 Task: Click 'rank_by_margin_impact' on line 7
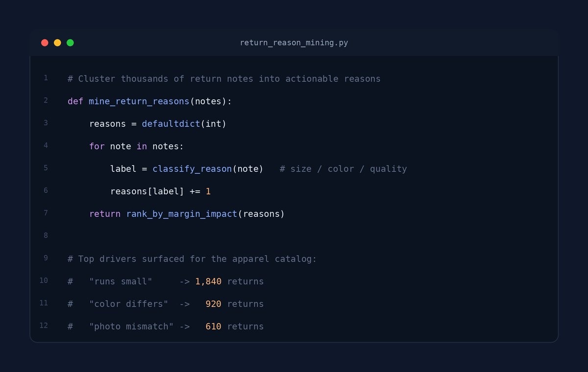click(x=182, y=214)
